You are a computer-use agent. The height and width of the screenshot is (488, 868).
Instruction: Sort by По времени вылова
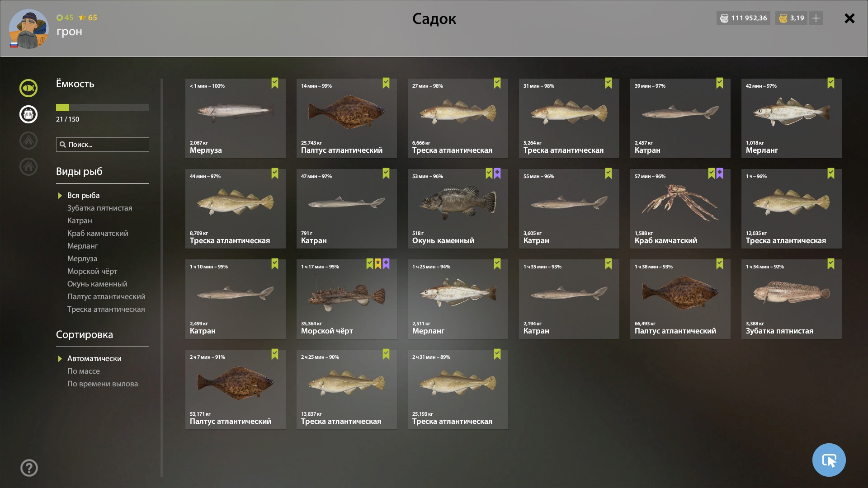103,384
